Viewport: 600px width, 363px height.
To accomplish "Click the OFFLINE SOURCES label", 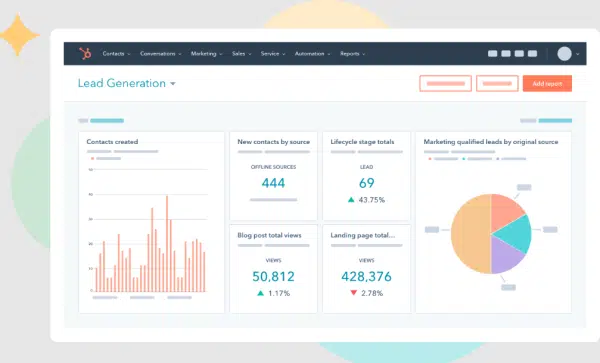I will [273, 167].
